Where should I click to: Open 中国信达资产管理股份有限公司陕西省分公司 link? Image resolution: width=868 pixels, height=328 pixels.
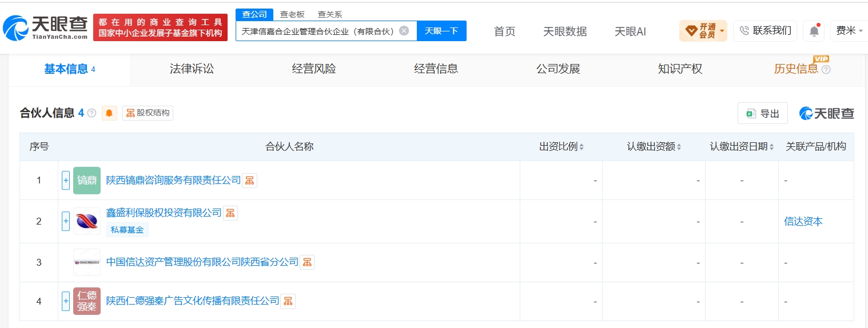(x=202, y=262)
